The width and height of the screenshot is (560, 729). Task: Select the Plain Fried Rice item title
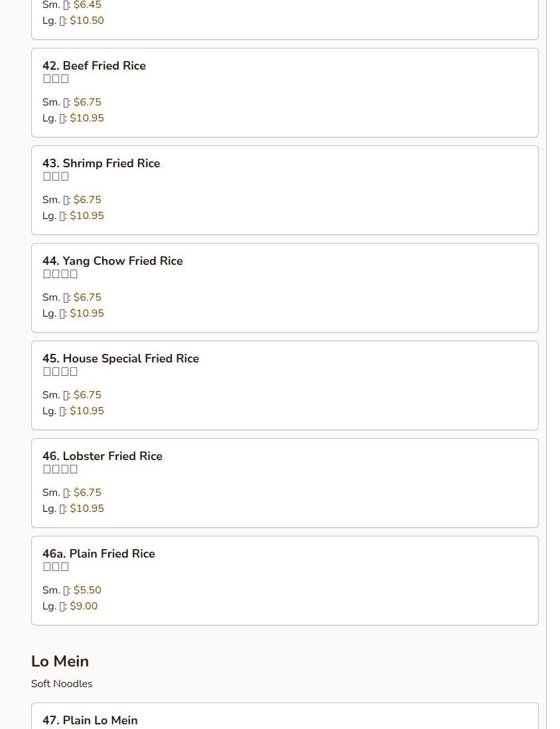coord(98,554)
